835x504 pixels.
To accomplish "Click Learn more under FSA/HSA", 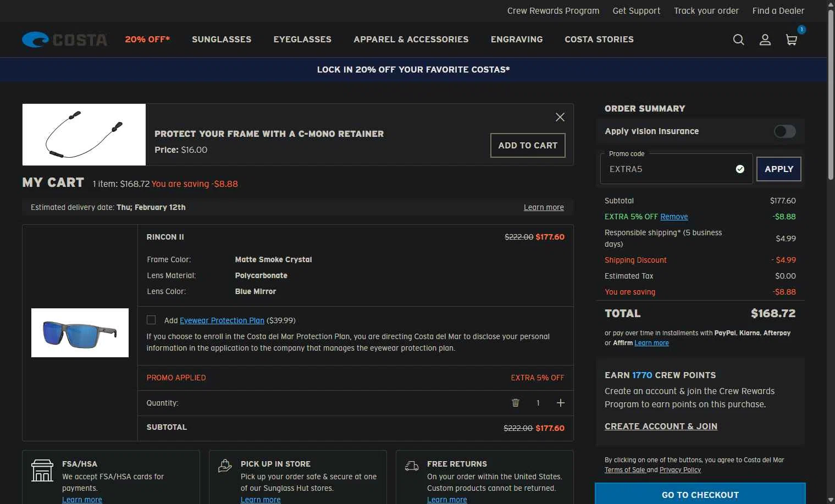I will [82, 500].
